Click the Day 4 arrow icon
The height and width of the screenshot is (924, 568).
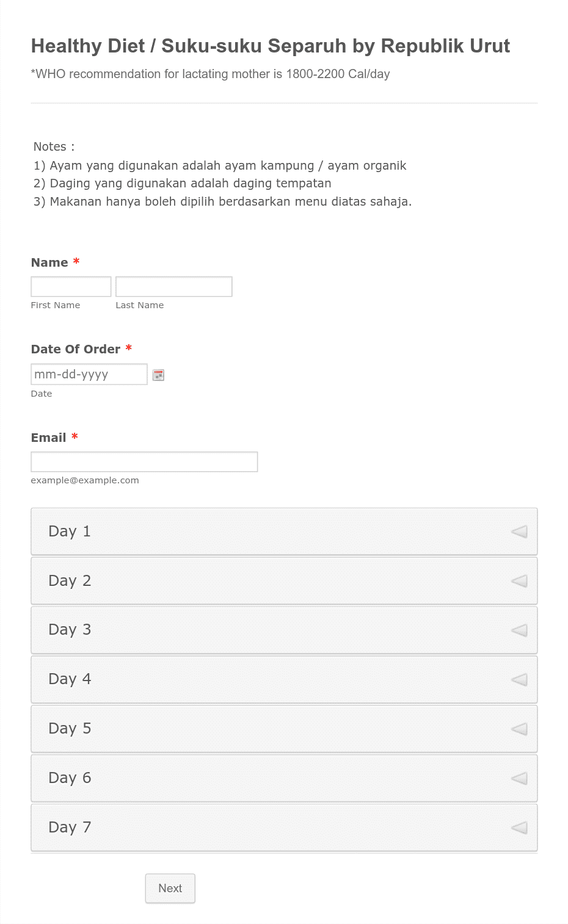click(x=519, y=679)
